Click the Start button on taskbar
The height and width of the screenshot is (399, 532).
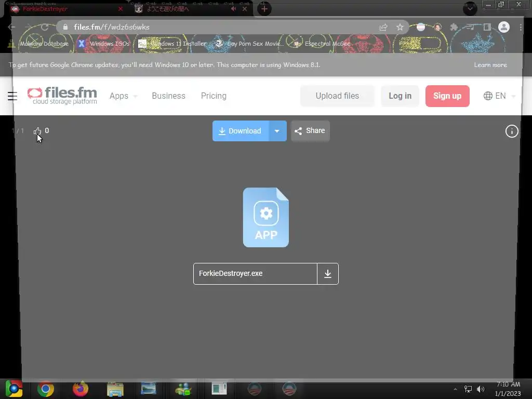click(x=14, y=389)
